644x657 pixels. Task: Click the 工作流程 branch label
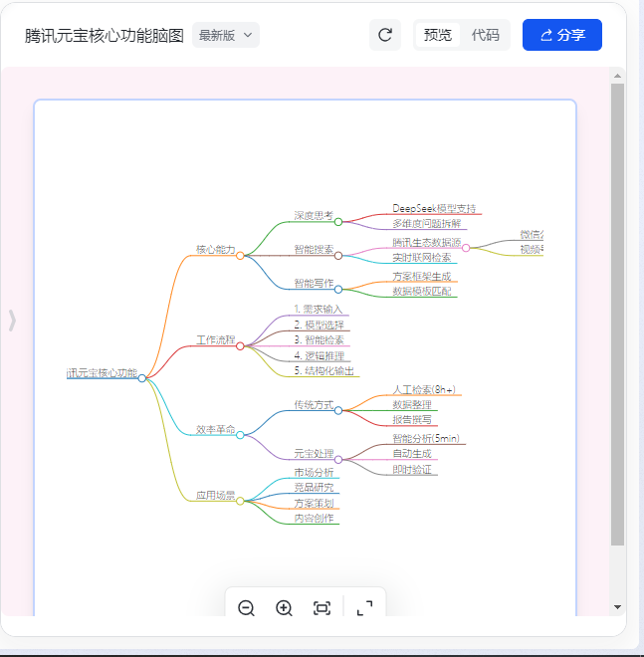point(215,339)
